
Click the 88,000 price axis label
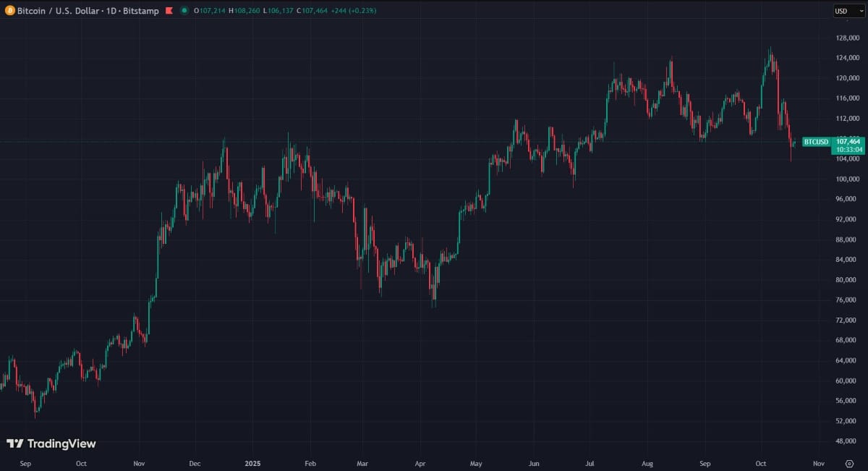(x=847, y=239)
